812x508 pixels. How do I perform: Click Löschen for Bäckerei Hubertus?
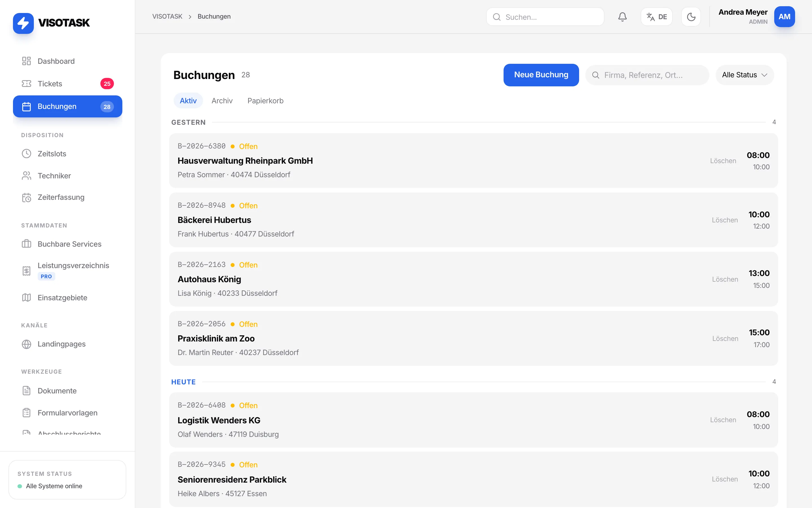[x=725, y=220]
